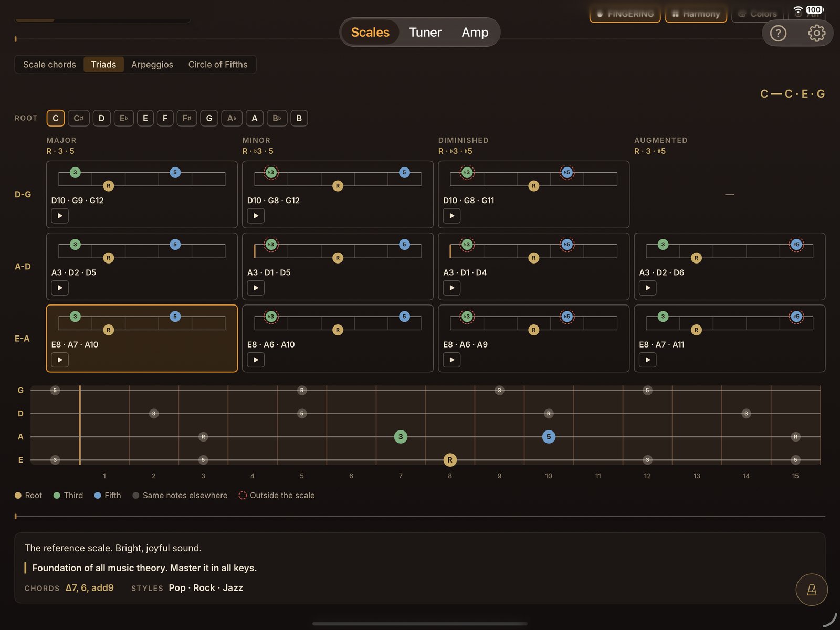
Task: Open the settings gear icon
Action: pos(816,33)
